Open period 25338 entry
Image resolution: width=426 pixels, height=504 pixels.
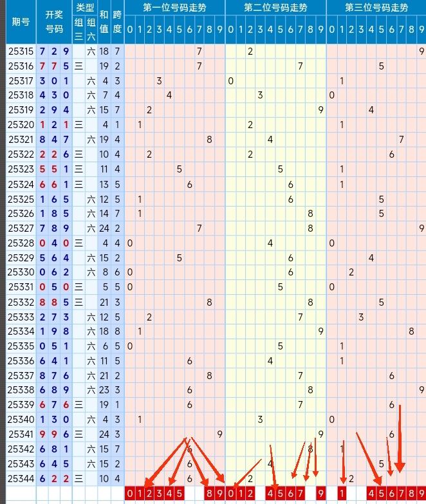tap(21, 390)
